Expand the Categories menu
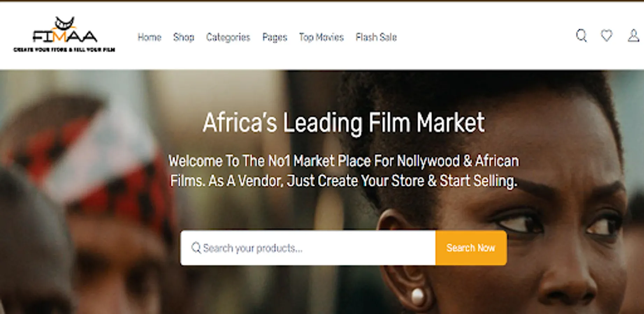 pyautogui.click(x=228, y=37)
